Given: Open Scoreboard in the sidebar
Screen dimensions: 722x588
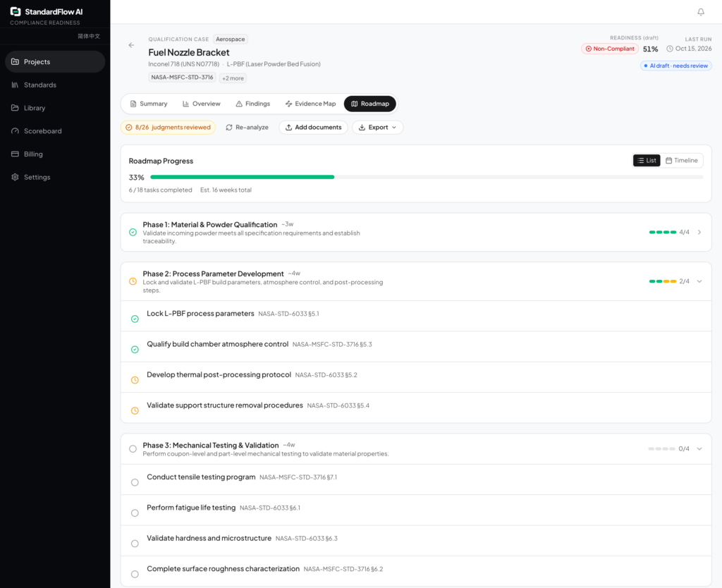Looking at the screenshot, I should 55,130.
